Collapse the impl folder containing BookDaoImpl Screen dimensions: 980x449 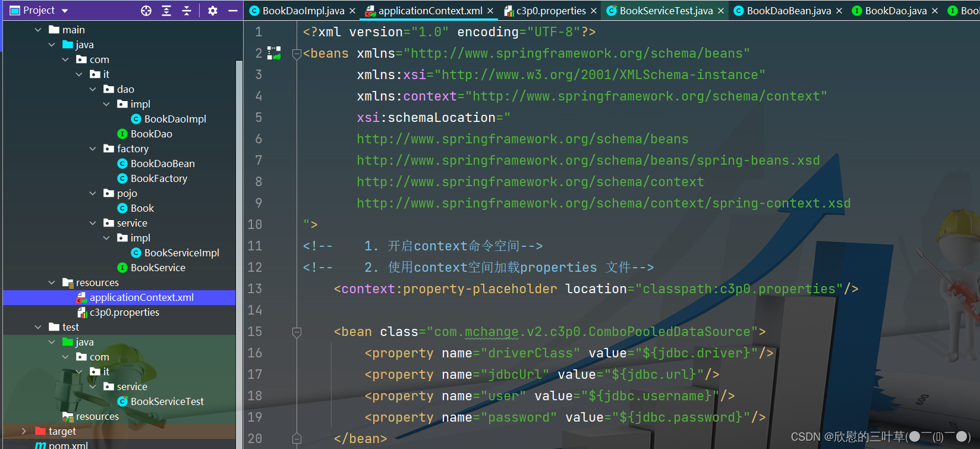coord(106,104)
